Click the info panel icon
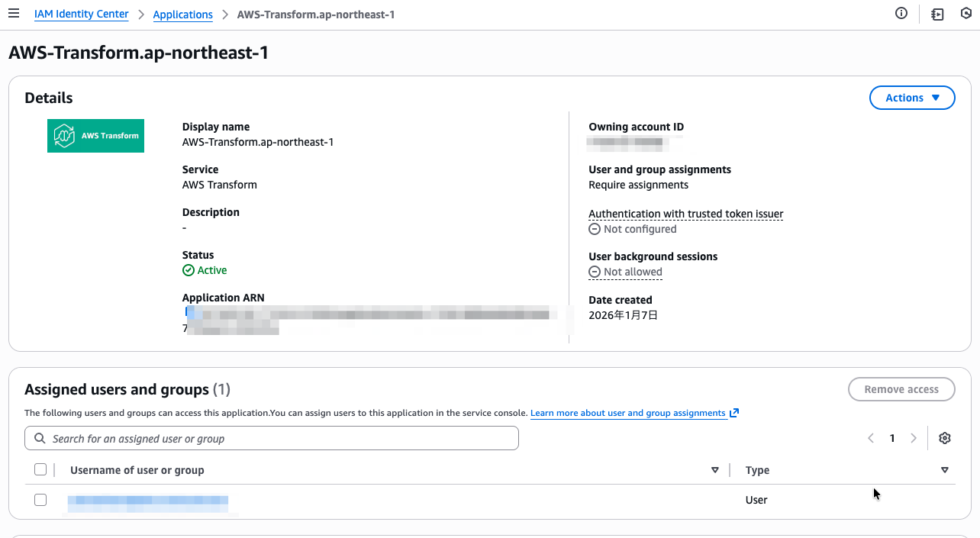This screenshot has height=538, width=980. [x=901, y=14]
